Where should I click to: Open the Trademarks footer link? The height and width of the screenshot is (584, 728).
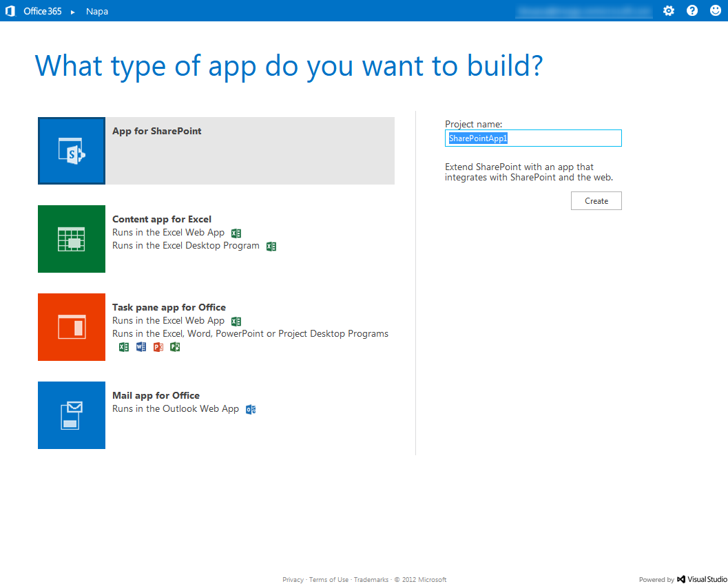pyautogui.click(x=371, y=579)
